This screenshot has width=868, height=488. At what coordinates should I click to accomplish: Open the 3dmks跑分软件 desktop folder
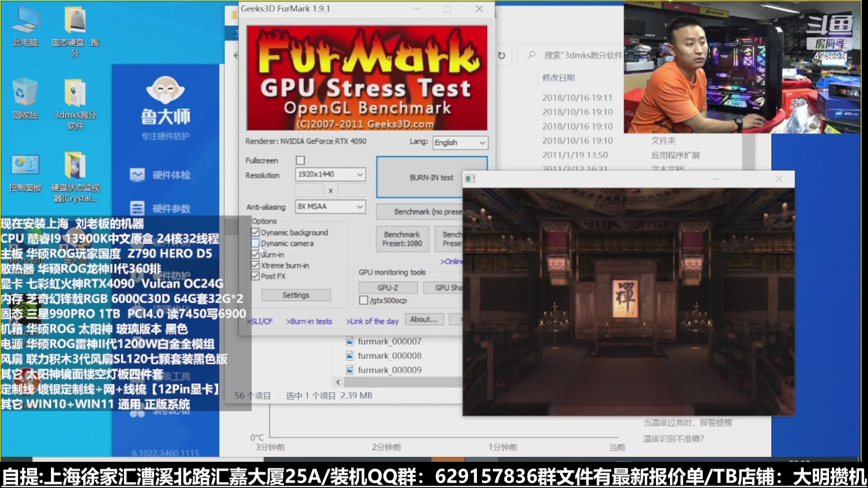coord(75,104)
